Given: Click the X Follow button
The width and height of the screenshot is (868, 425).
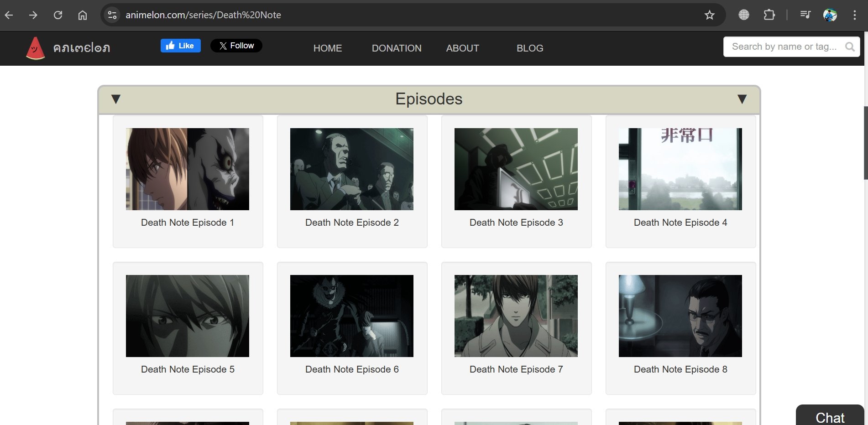Looking at the screenshot, I should pyautogui.click(x=236, y=46).
